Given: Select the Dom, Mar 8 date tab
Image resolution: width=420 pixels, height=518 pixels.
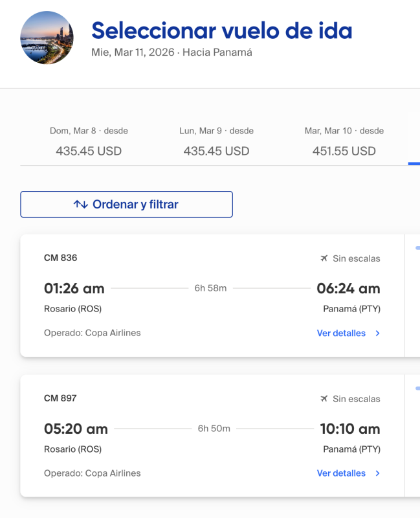Looking at the screenshot, I should [x=89, y=141].
